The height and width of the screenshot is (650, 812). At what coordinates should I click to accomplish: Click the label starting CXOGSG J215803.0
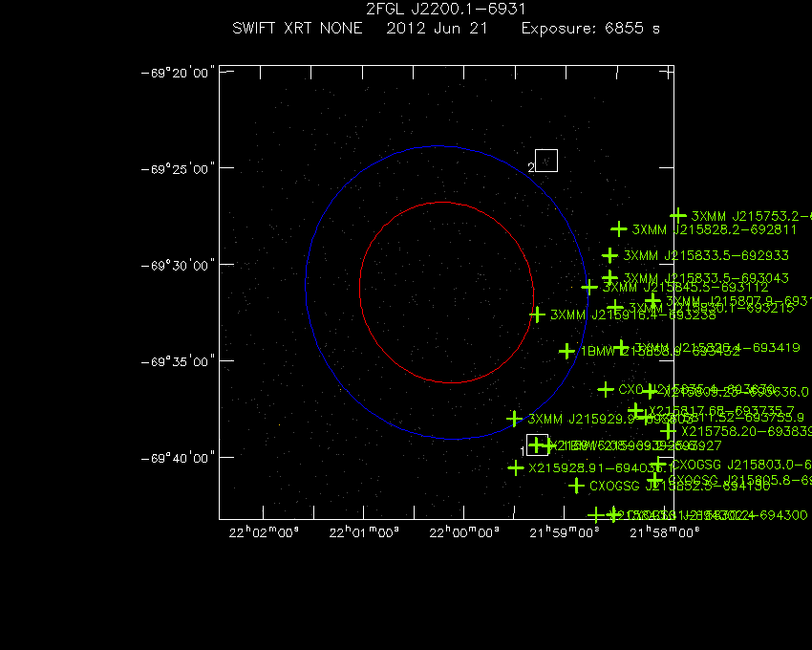[x=741, y=465]
